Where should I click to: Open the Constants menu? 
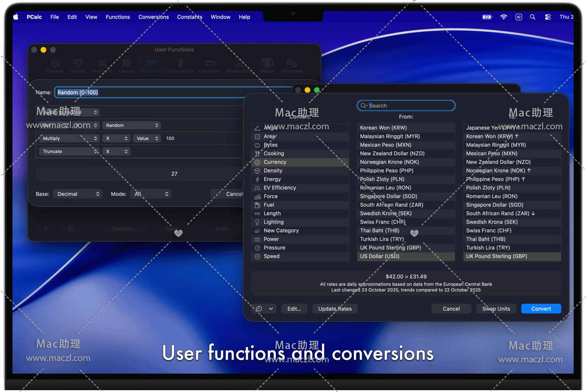tap(190, 17)
